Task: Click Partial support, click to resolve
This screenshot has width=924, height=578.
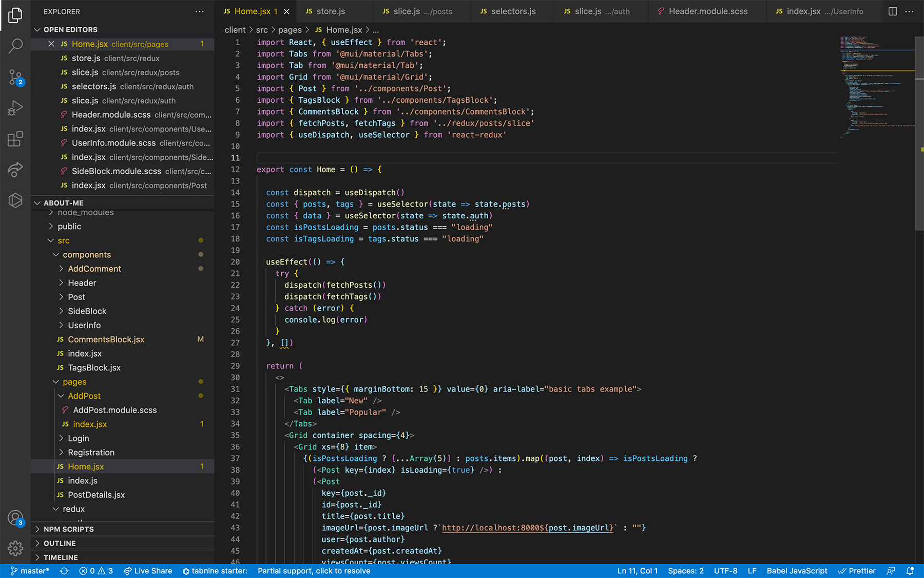Action: [314, 571]
